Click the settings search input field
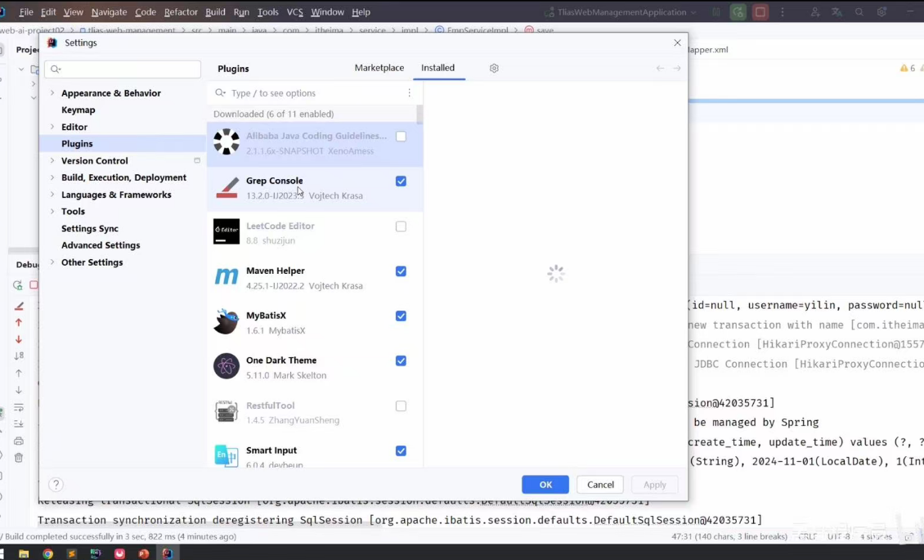924x560 pixels. pos(123,69)
